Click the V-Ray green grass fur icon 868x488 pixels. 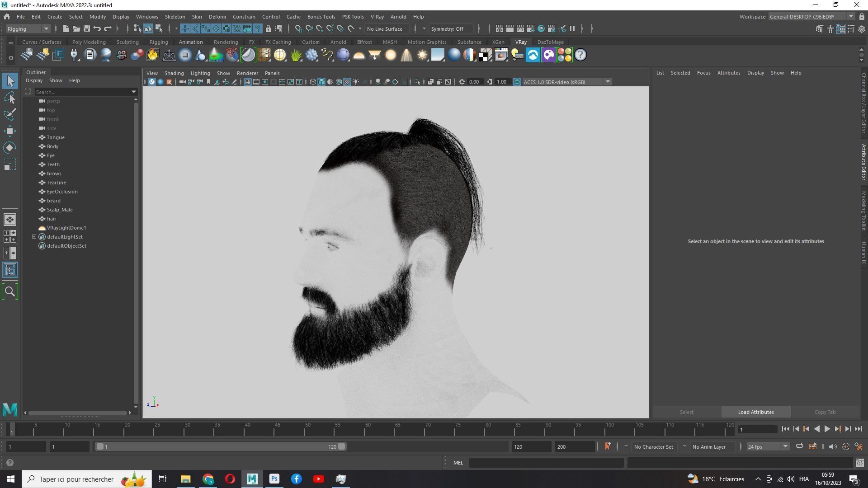[296, 55]
